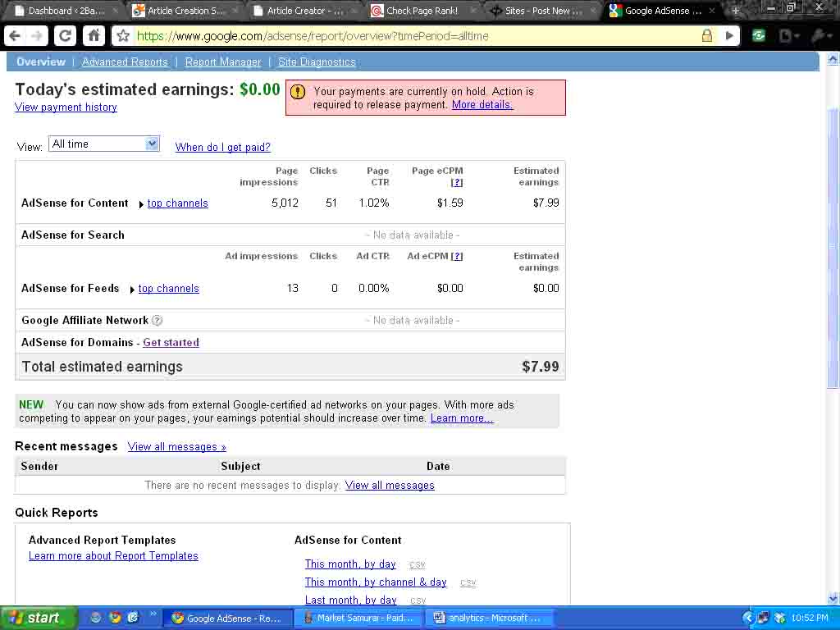Open the page menu icon
The height and width of the screenshot is (630, 840).
788,36
